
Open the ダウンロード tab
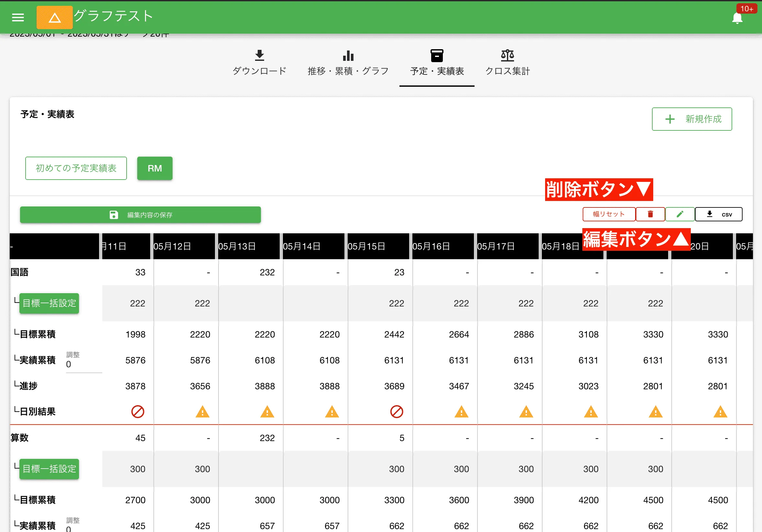click(260, 63)
